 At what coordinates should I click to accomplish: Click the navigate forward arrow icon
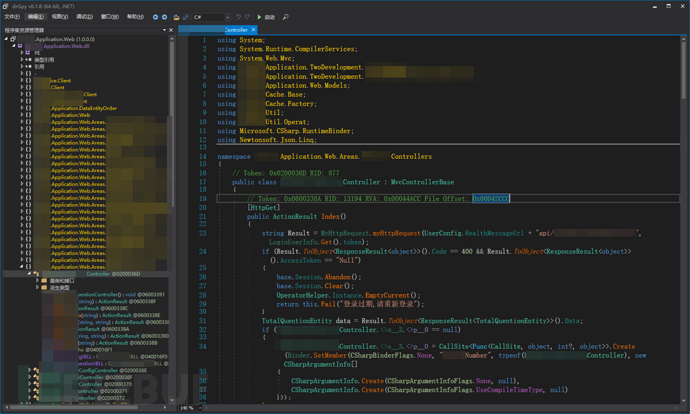[x=165, y=17]
